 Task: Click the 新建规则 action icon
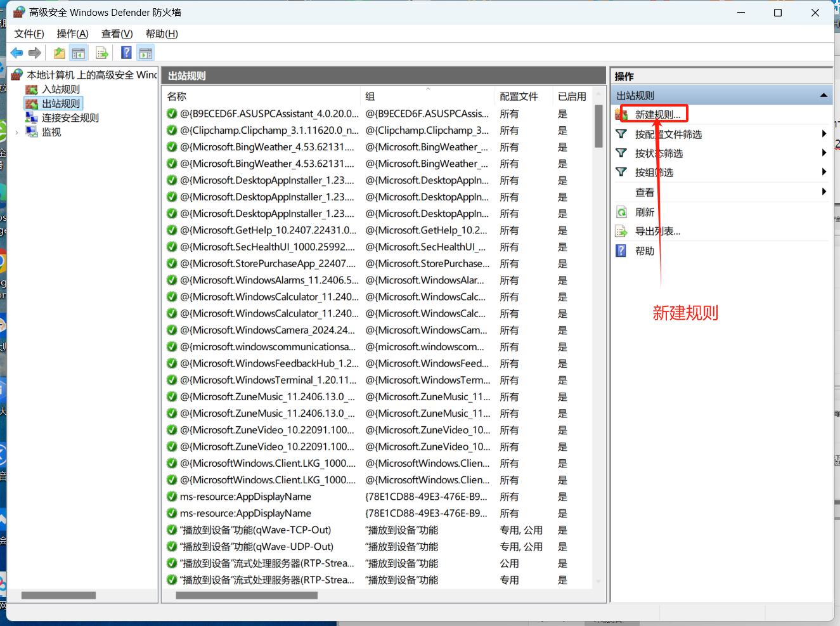coord(621,115)
